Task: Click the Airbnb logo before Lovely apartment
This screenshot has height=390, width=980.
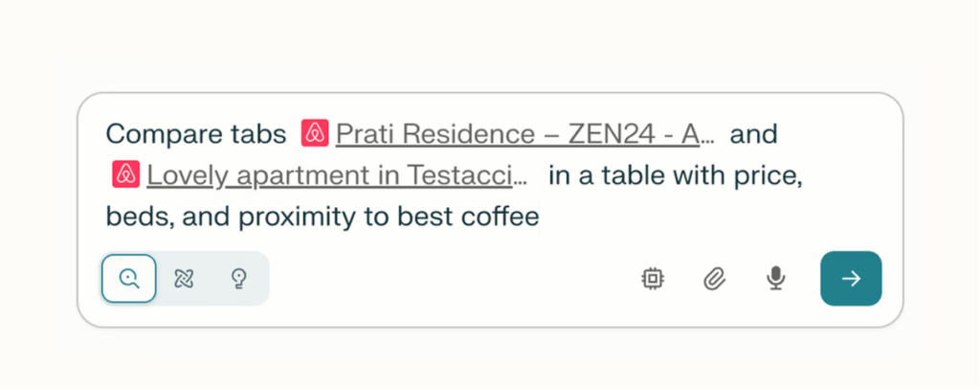Action: (126, 174)
